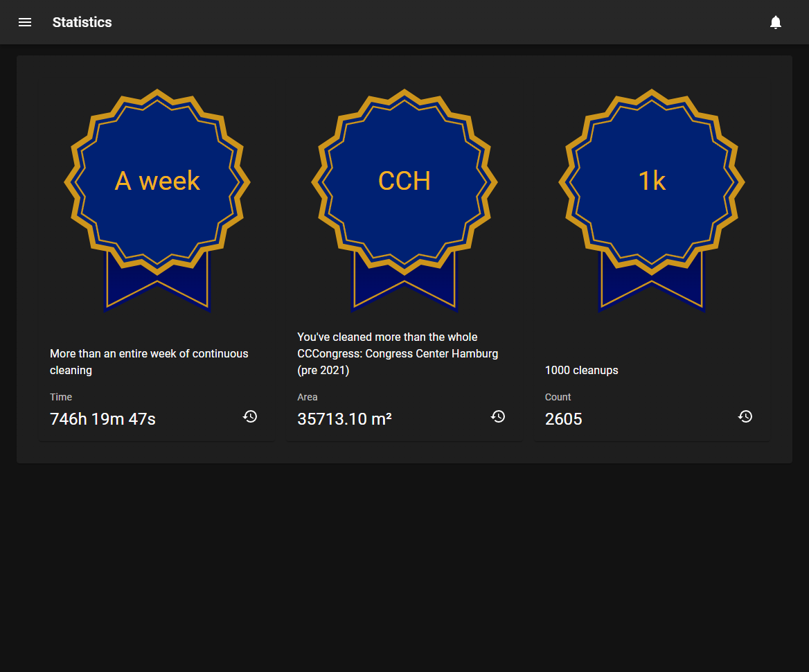Click the Count label

pyautogui.click(x=558, y=397)
